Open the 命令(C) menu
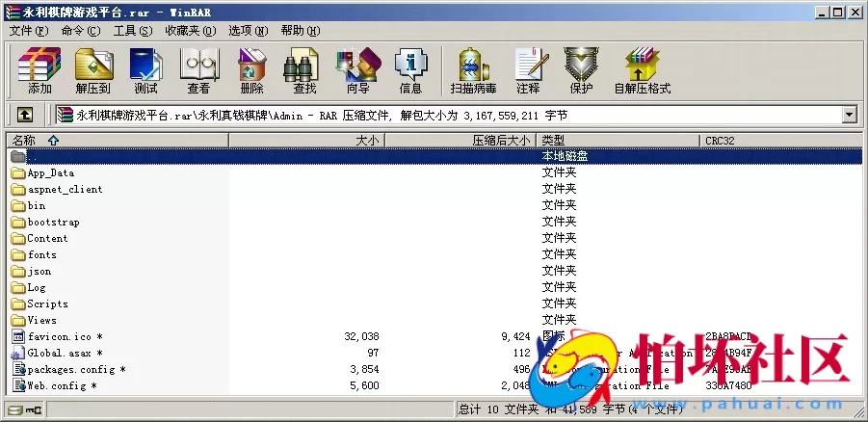The height and width of the screenshot is (422, 868). (x=81, y=31)
